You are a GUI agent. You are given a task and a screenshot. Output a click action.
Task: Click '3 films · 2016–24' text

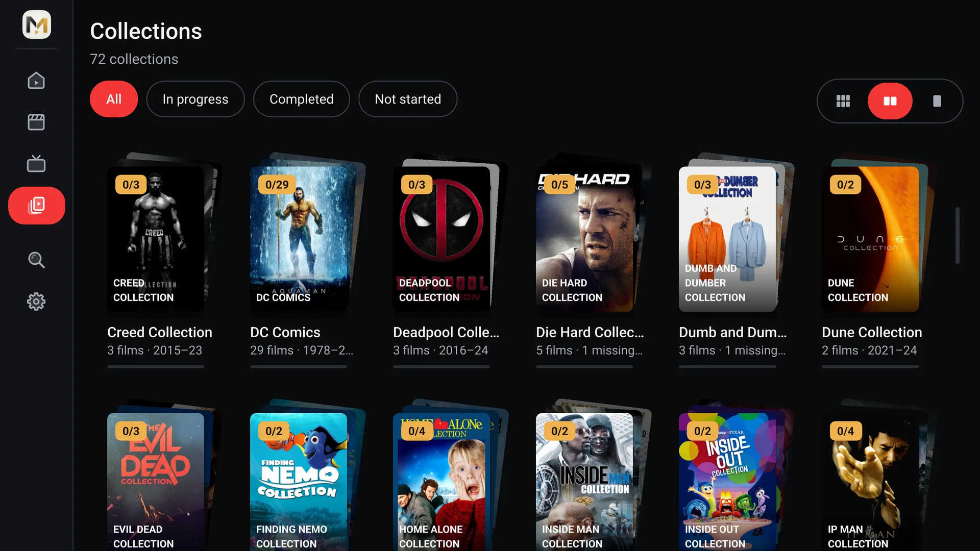tap(440, 350)
